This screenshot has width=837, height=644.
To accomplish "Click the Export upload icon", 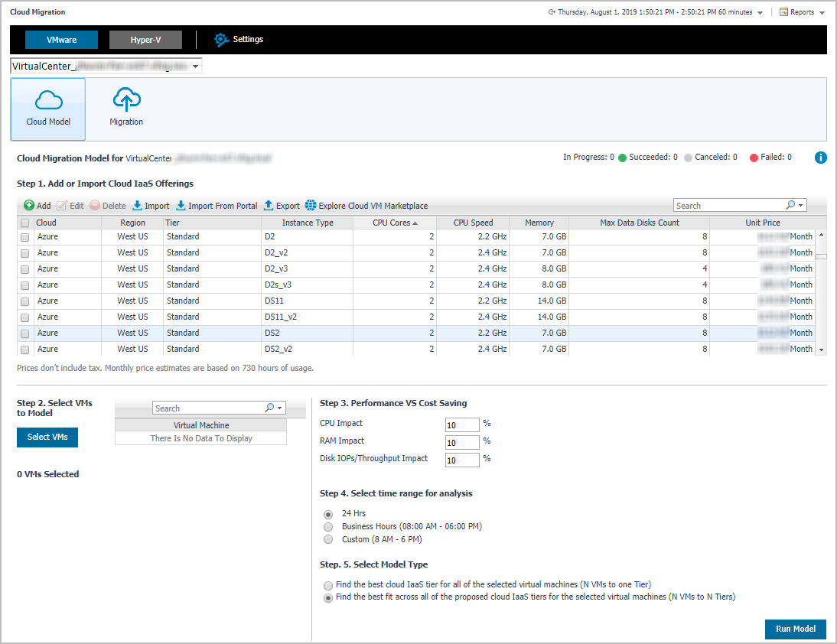I will [x=269, y=206].
